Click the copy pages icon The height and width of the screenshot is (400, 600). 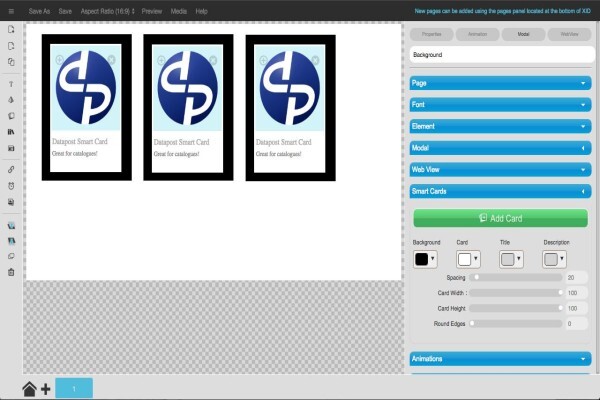11,62
